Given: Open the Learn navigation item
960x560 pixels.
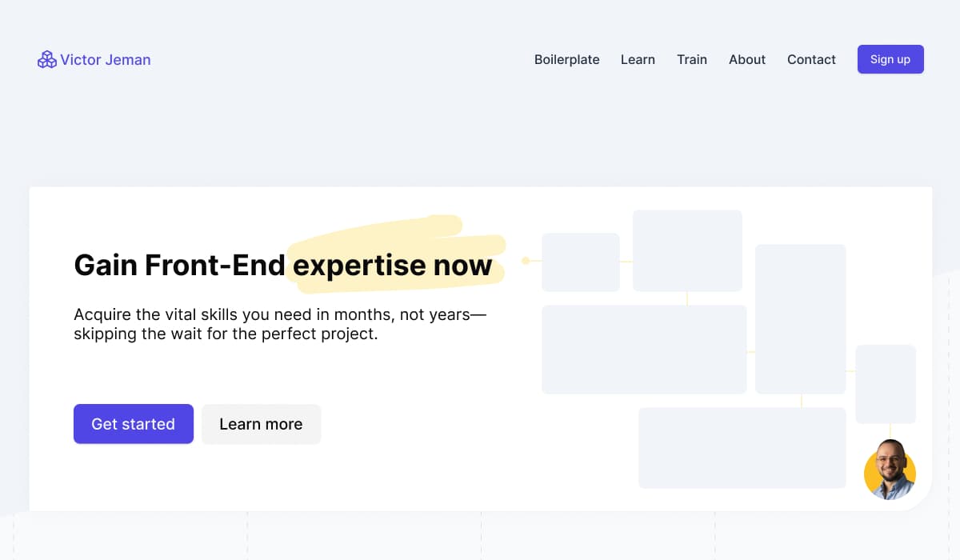Looking at the screenshot, I should click(x=638, y=59).
